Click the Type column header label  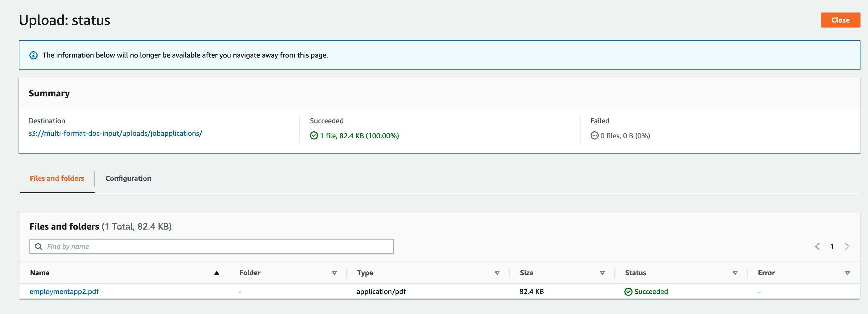click(365, 273)
